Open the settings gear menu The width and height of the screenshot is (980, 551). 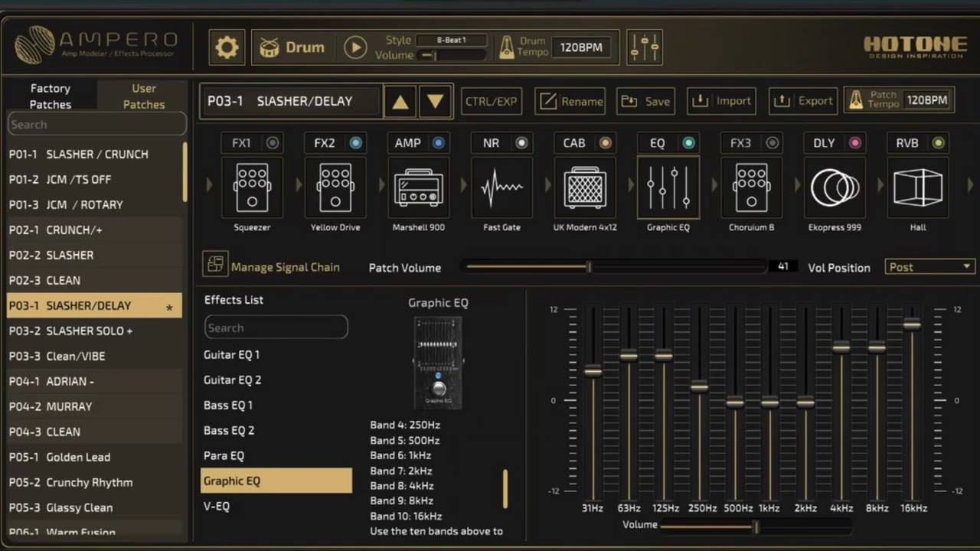[227, 47]
